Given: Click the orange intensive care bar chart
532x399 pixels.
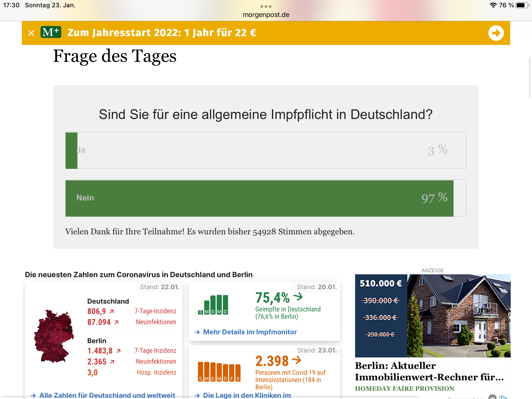Looking at the screenshot, I should point(219,372).
